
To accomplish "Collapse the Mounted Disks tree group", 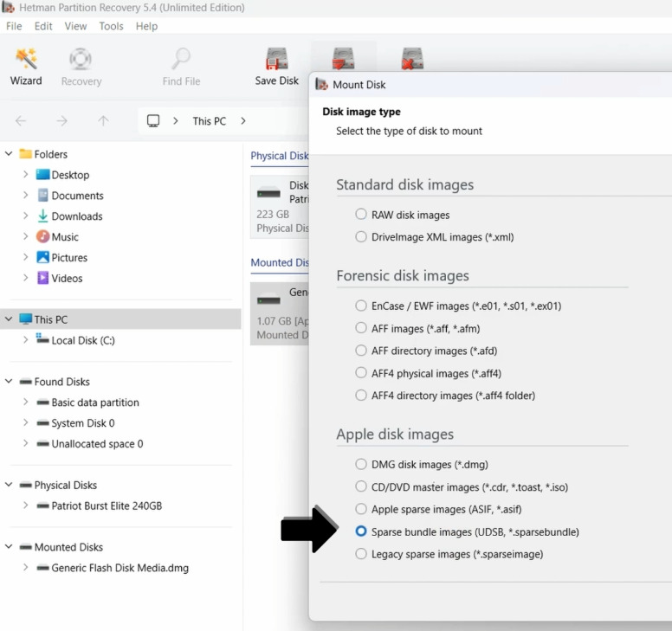I will (x=9, y=547).
